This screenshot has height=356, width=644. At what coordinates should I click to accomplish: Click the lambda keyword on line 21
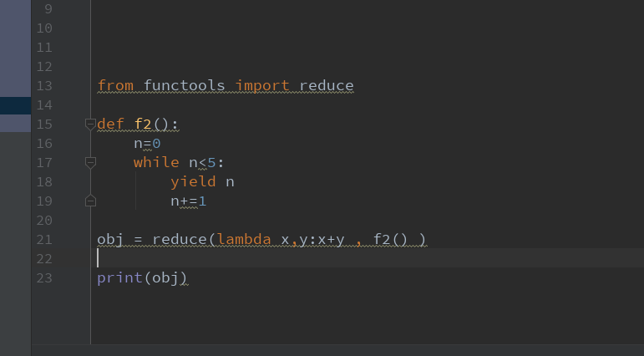(244, 240)
